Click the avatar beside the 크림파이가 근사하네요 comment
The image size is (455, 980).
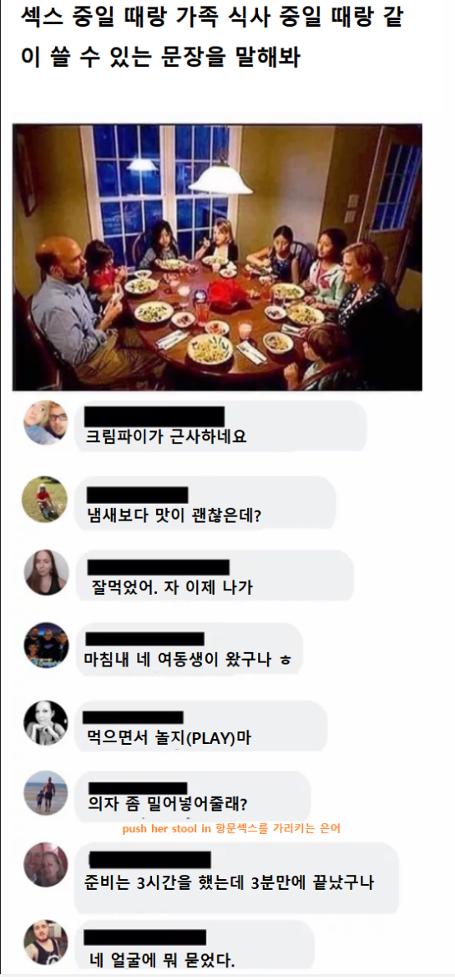[46, 423]
